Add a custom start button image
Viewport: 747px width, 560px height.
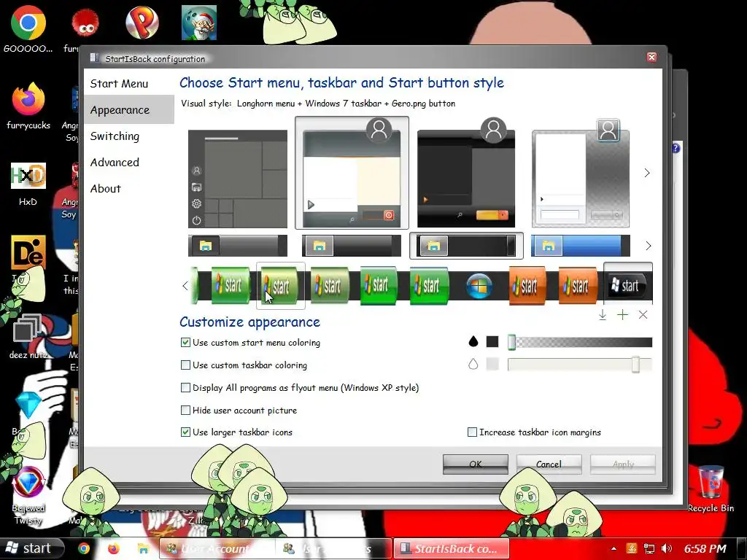coord(622,315)
